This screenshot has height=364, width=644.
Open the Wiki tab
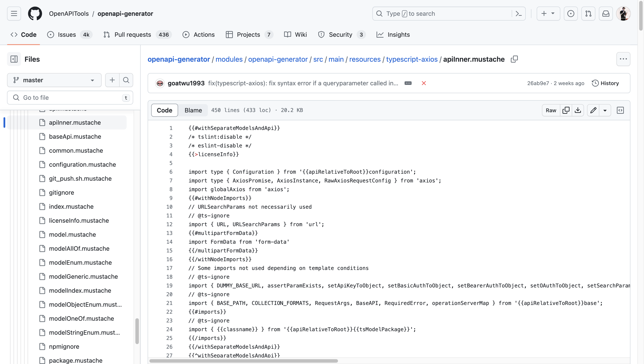pyautogui.click(x=295, y=35)
